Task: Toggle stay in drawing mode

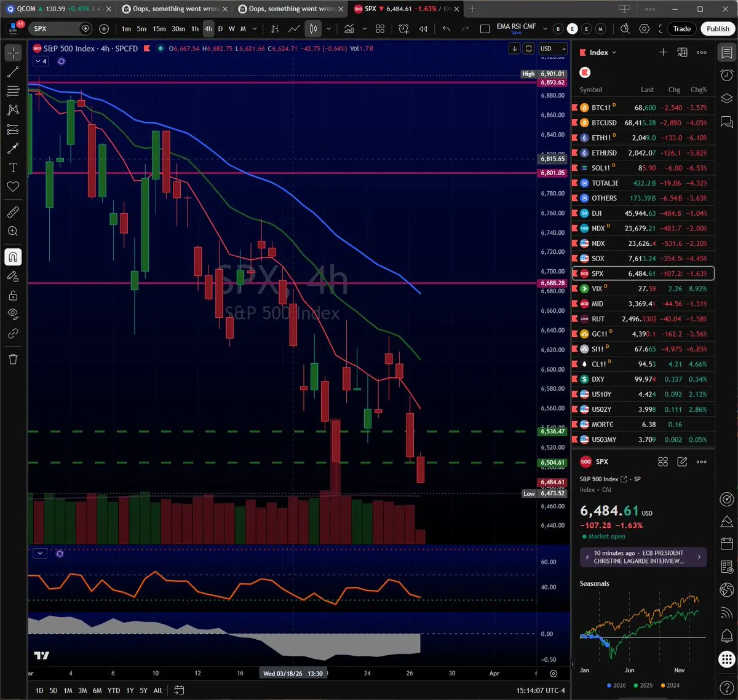Action: point(13,276)
